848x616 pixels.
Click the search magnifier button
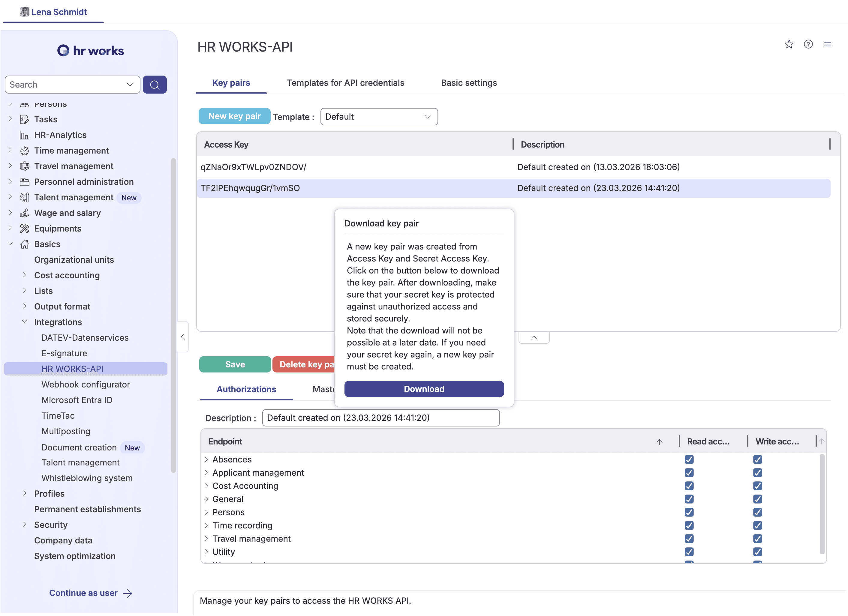coord(155,85)
